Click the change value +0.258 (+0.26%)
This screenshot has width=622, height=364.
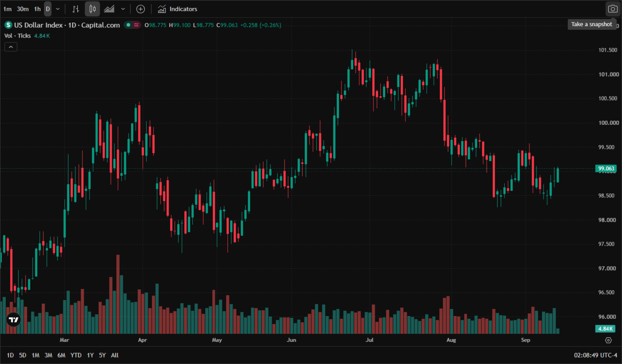261,25
